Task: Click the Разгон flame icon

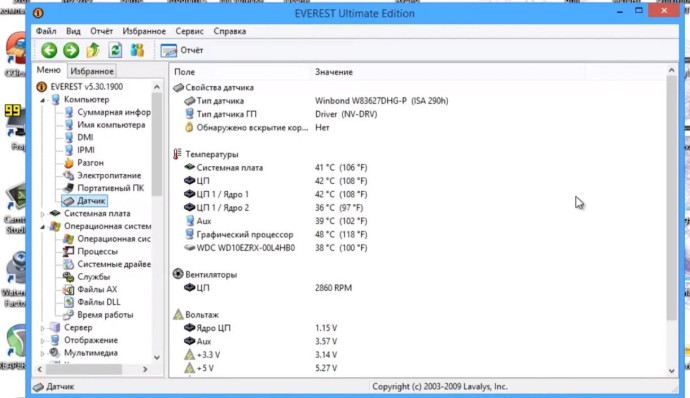Action: tap(69, 163)
